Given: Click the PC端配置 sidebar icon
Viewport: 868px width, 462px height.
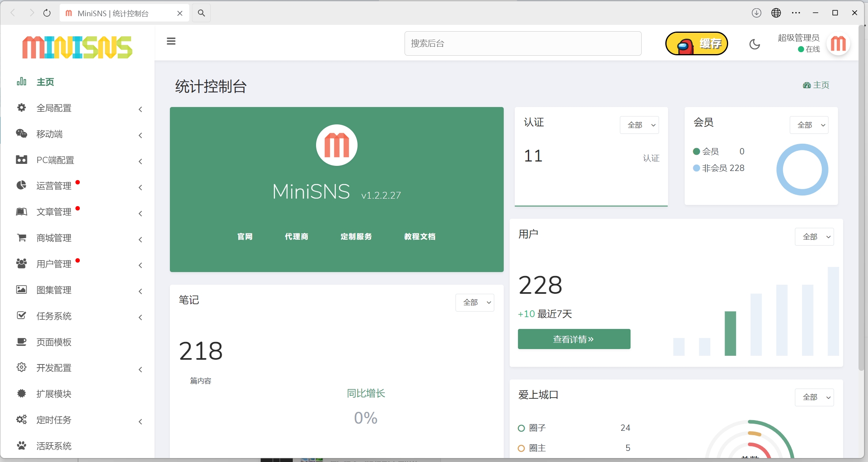Looking at the screenshot, I should click(x=21, y=160).
